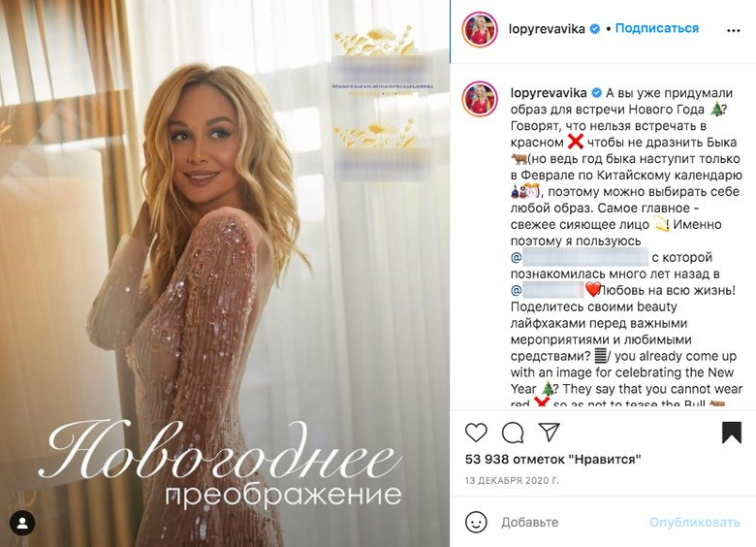Image resolution: width=756 pixels, height=547 pixels.
Task: Click the Подписаться follow button
Action: (657, 28)
